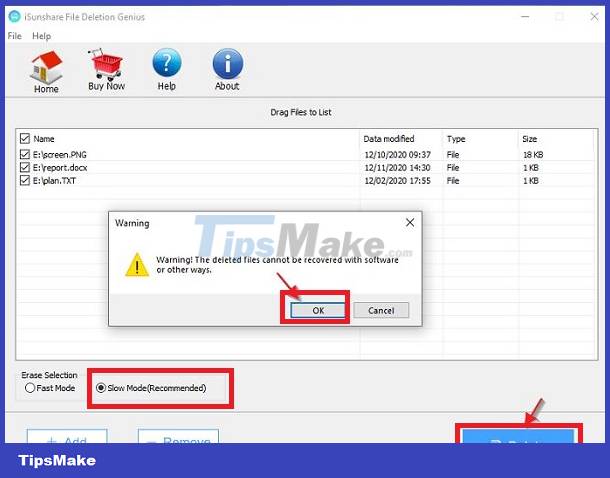Click the Type column header
The height and width of the screenshot is (478, 610).
456,139
